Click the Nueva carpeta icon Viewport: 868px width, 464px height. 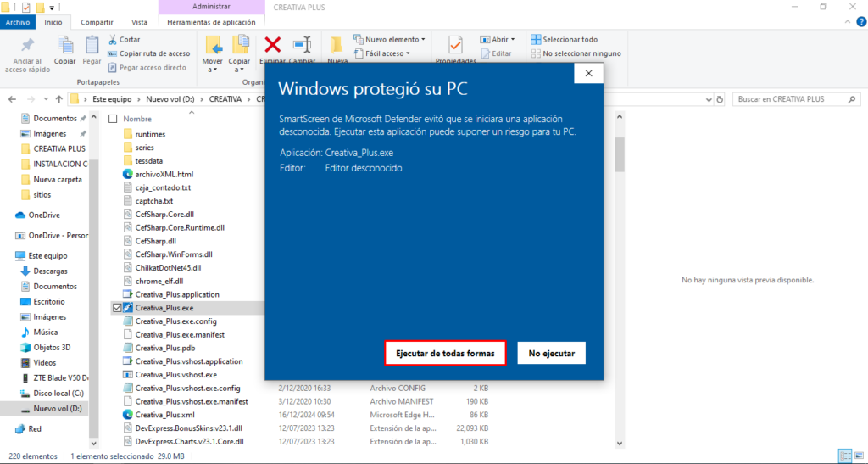[337, 46]
